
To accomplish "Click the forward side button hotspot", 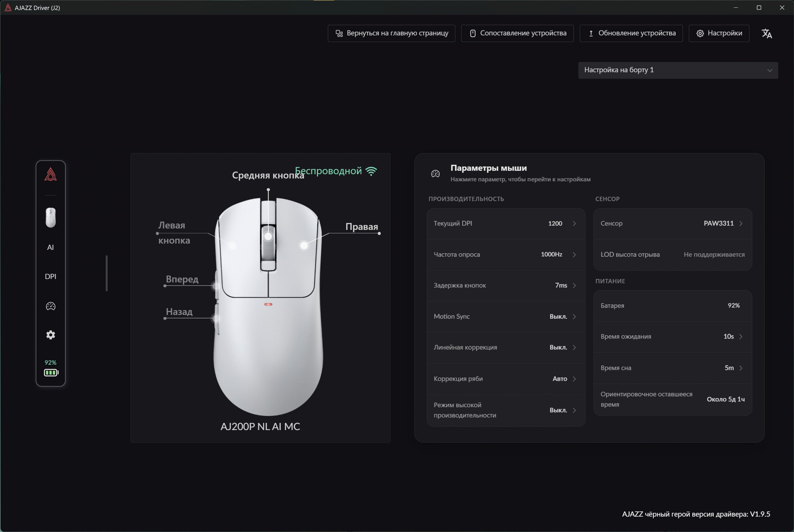I will tap(216, 286).
